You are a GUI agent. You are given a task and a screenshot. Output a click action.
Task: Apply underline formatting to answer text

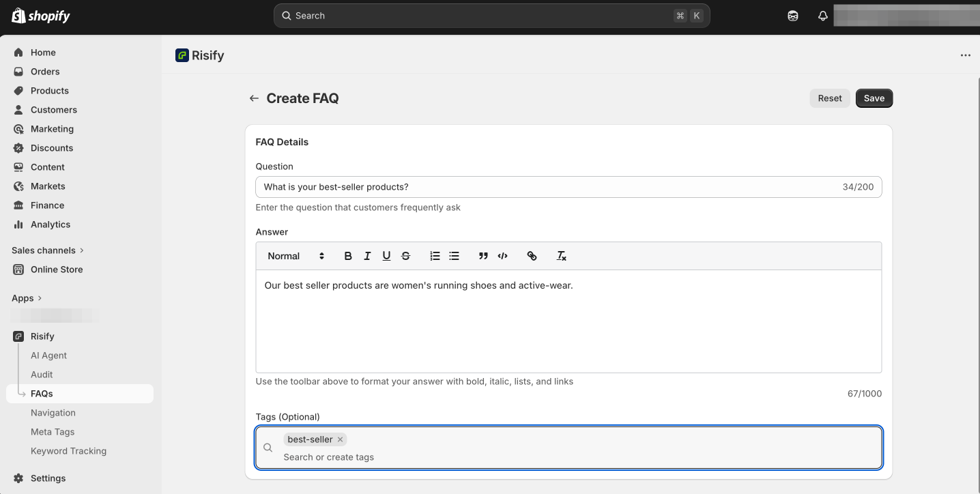coord(386,256)
